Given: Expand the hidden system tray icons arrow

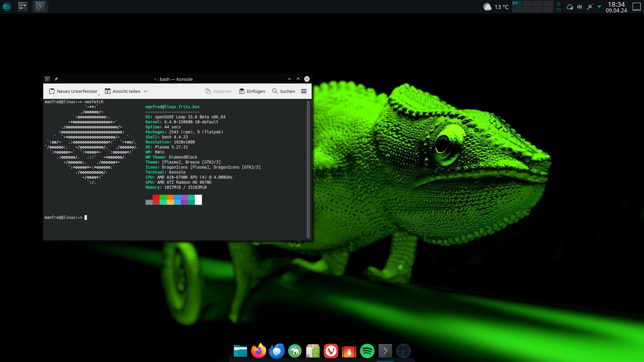Looking at the screenshot, I should click(599, 7).
